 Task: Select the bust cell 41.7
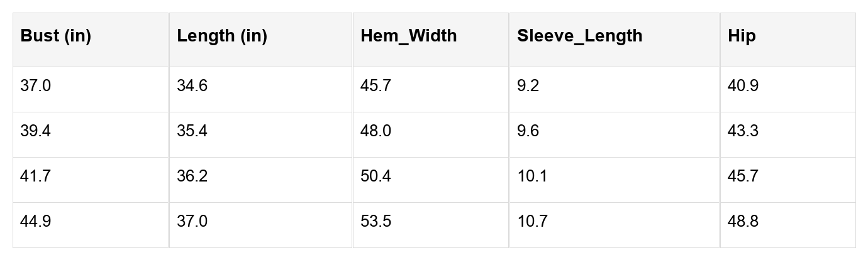[x=35, y=176]
